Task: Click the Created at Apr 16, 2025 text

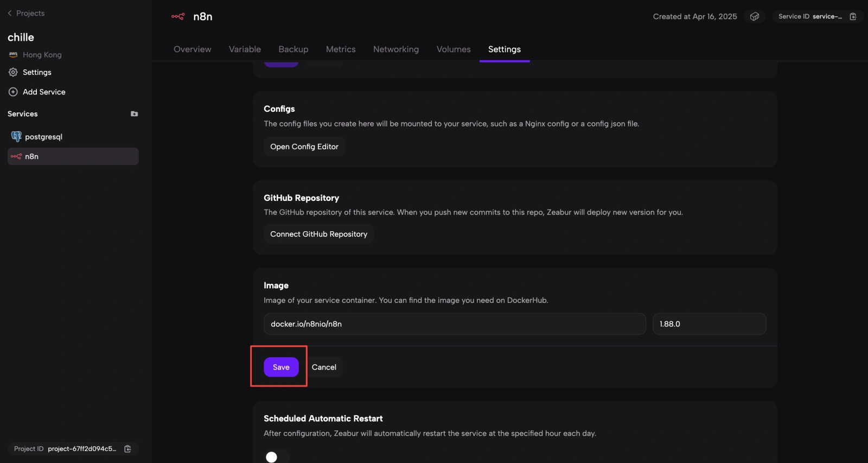Action: (x=695, y=16)
